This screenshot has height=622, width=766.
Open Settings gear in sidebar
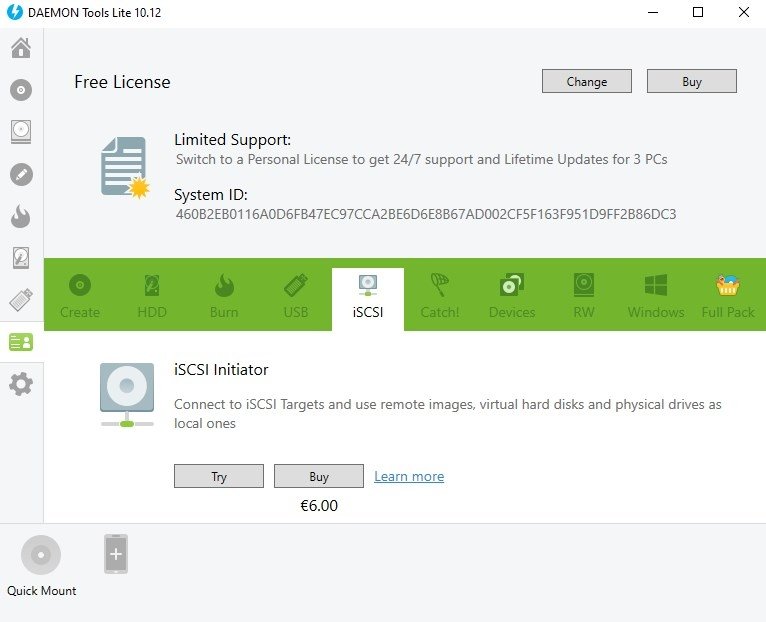21,384
